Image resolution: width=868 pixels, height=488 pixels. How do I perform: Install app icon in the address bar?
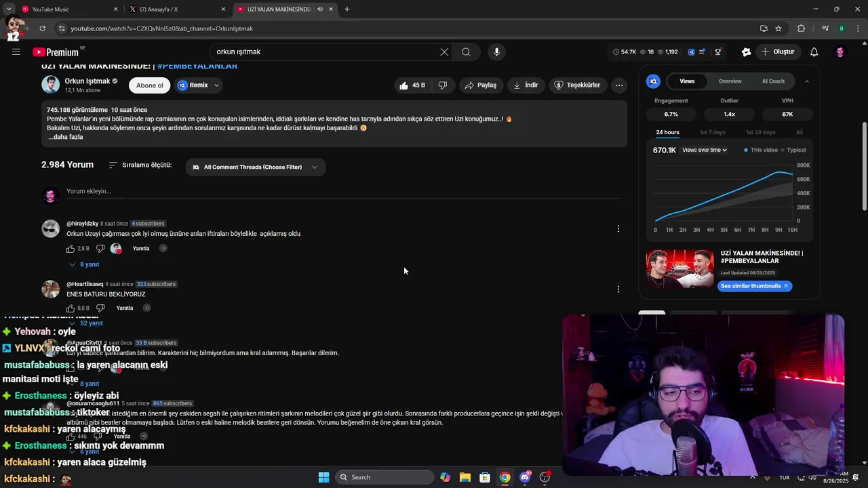point(764,28)
